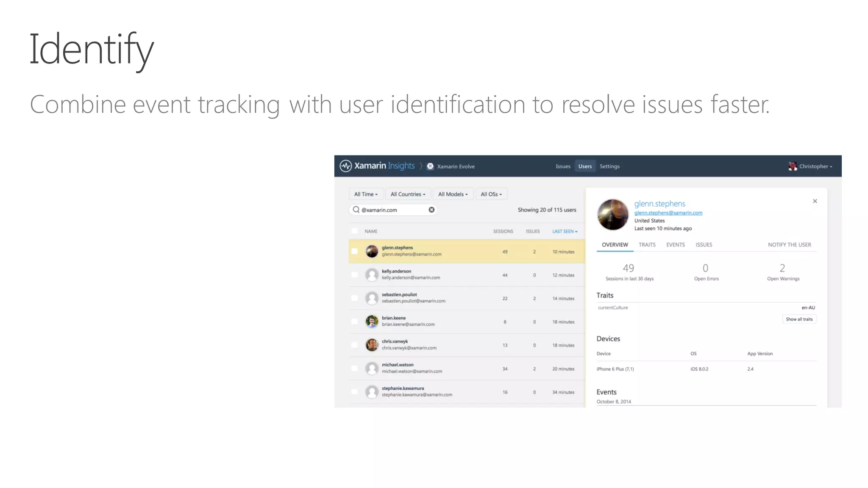Click the currentCulture trait row
Screen dimensions: 868x488
click(x=706, y=308)
